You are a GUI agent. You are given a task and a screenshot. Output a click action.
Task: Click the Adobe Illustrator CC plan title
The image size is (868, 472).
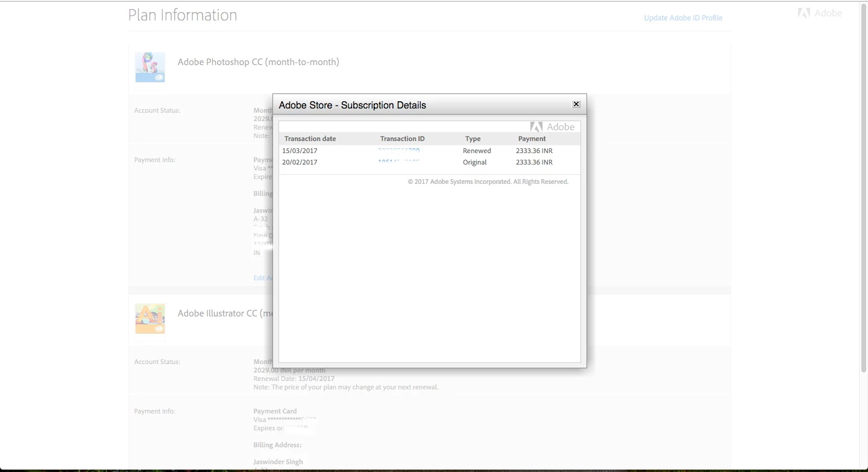225,313
